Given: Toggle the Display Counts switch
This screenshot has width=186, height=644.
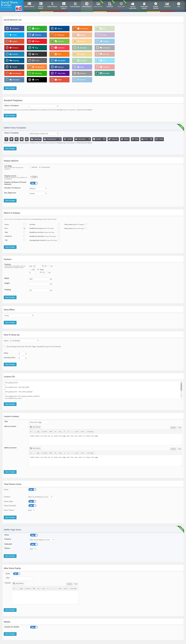Looking at the screenshot, I should coord(34,177).
